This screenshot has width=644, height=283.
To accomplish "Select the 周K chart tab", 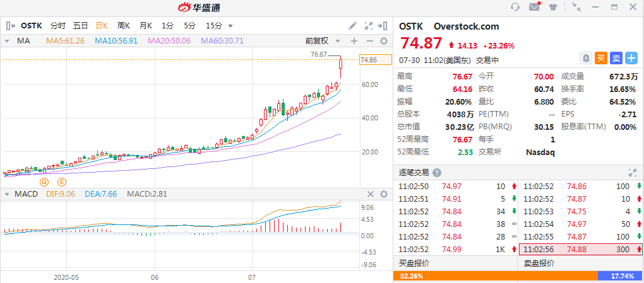I will click(124, 26).
